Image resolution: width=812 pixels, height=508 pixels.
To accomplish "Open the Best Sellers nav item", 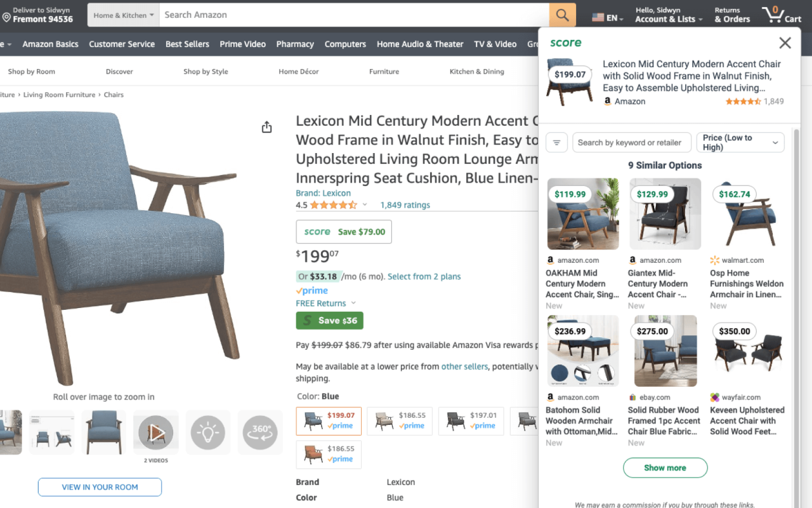I will (x=187, y=44).
